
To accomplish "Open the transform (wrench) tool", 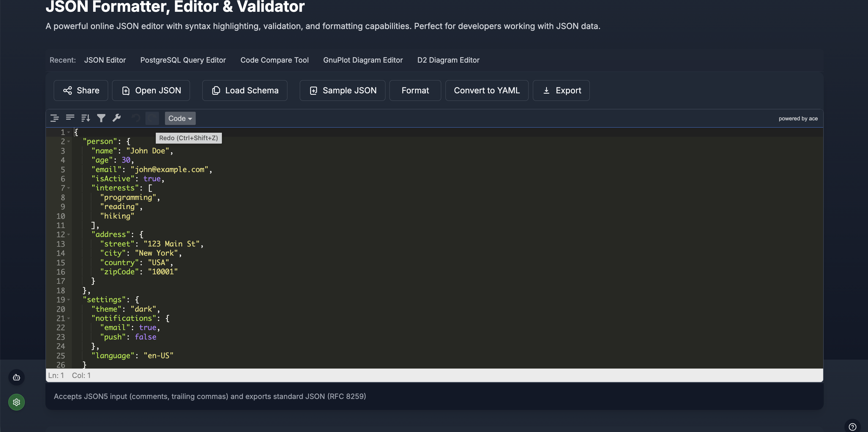I will point(117,118).
